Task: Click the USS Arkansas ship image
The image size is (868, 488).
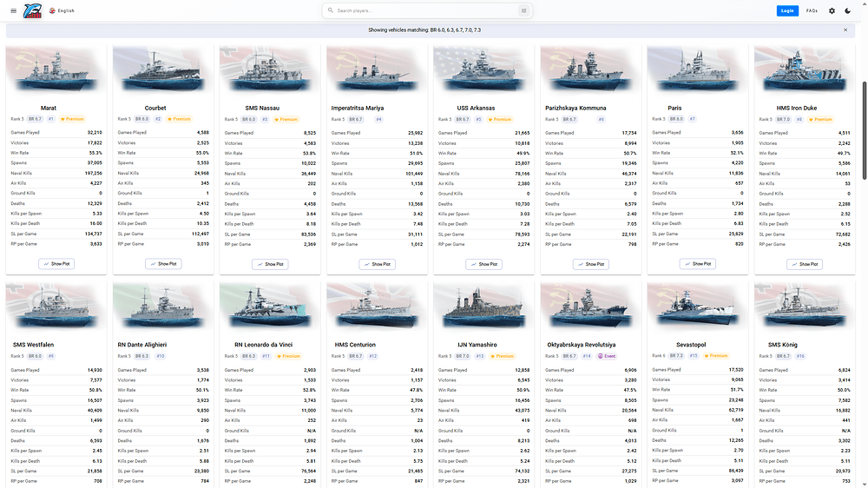Action: tap(483, 71)
